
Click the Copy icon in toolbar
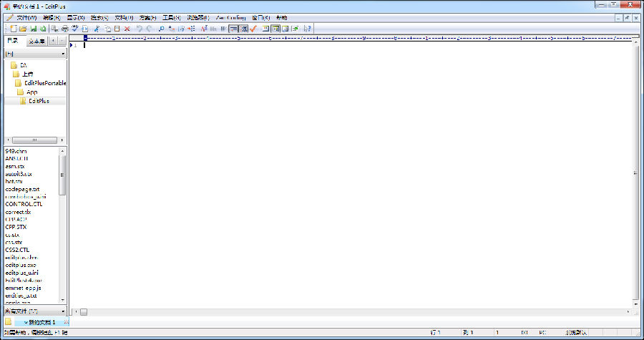pos(107,29)
